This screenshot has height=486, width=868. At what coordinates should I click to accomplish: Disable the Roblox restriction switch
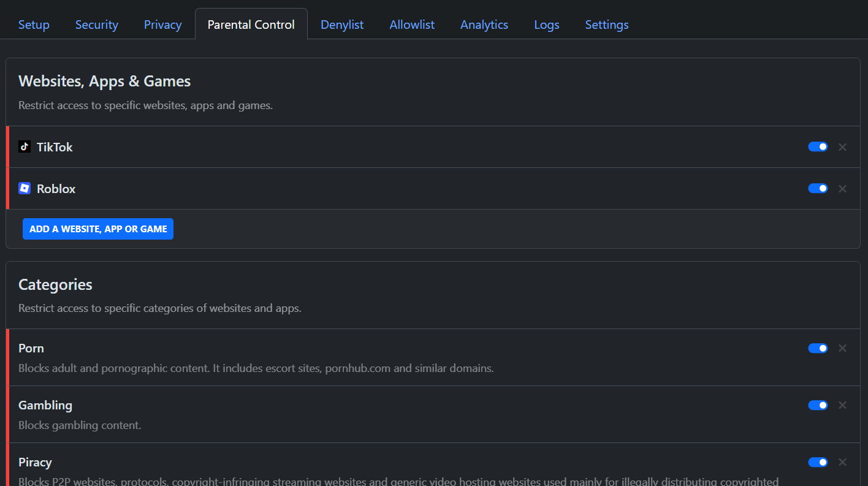coord(818,189)
